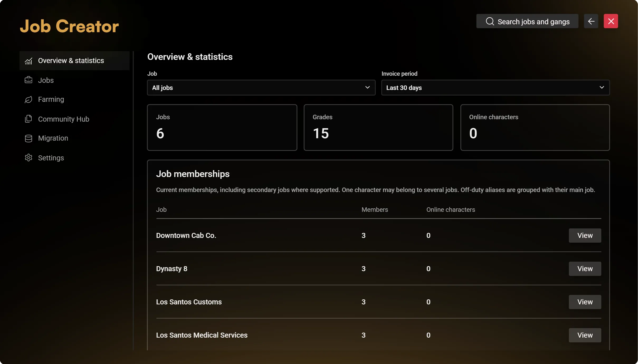View Los Santos Medical Services memberships

pyautogui.click(x=585, y=335)
